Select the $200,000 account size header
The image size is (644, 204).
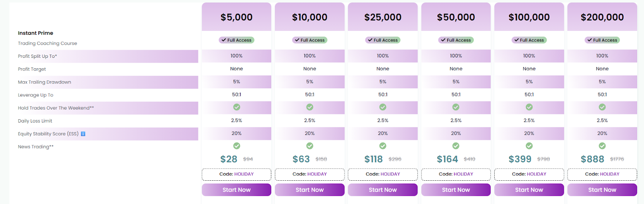pos(602,17)
